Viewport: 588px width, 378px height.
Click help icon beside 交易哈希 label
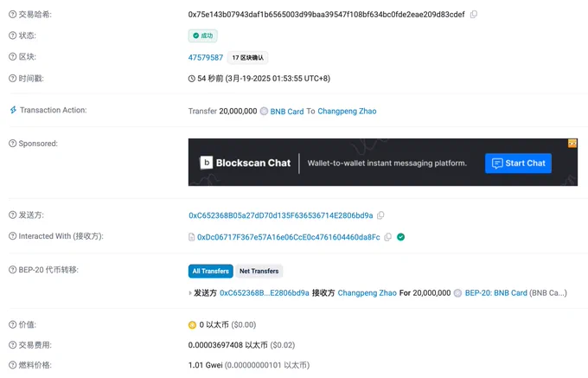pos(12,14)
